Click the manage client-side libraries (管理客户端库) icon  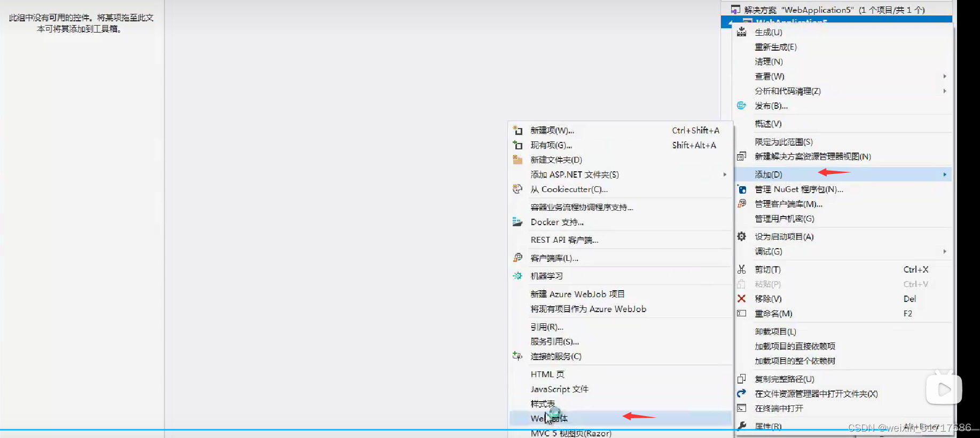pyautogui.click(x=741, y=204)
